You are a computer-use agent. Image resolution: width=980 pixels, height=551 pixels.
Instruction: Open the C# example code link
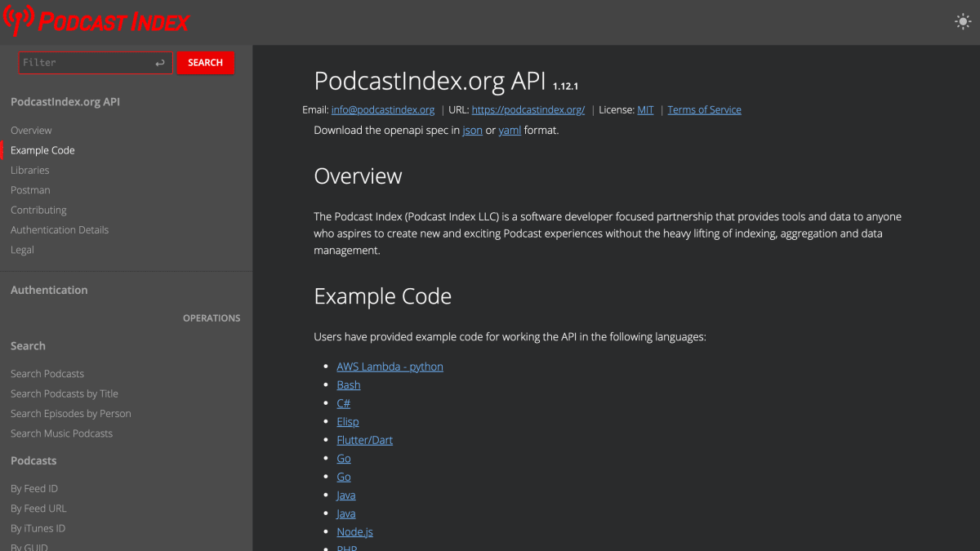(343, 403)
